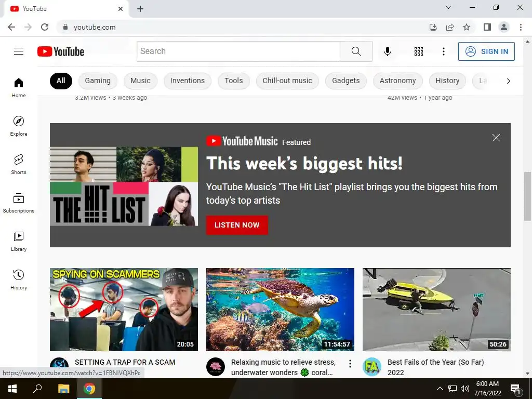Open the YouTube apps grid
532x399 pixels.
click(x=419, y=51)
